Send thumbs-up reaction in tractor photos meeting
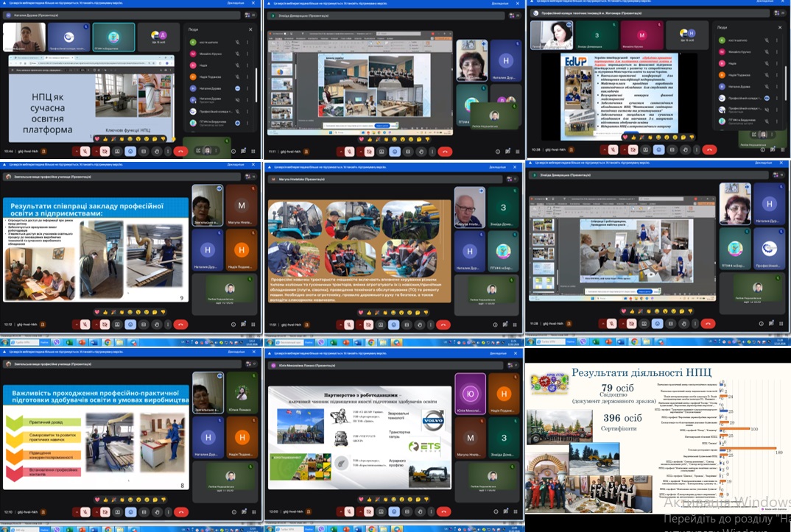Viewport: 791px width, 532px height. [368, 312]
